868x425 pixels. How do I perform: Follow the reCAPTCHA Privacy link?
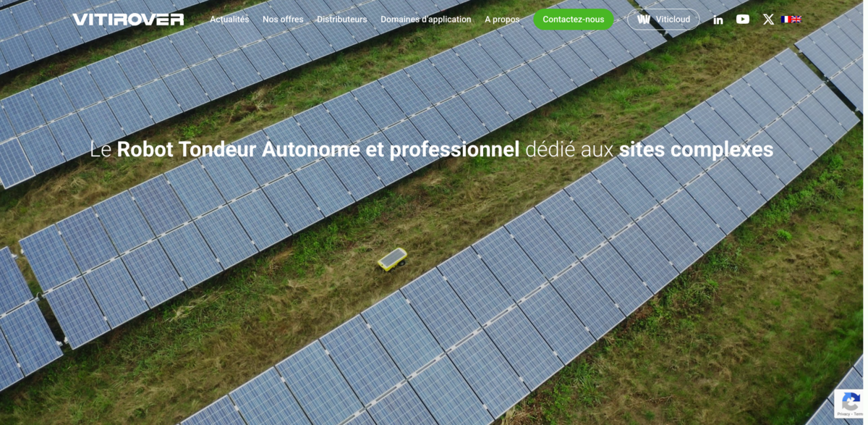[843, 414]
